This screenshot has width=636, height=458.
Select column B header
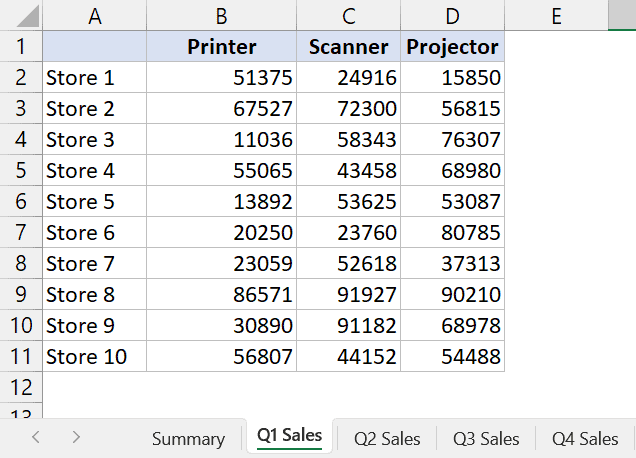click(221, 16)
